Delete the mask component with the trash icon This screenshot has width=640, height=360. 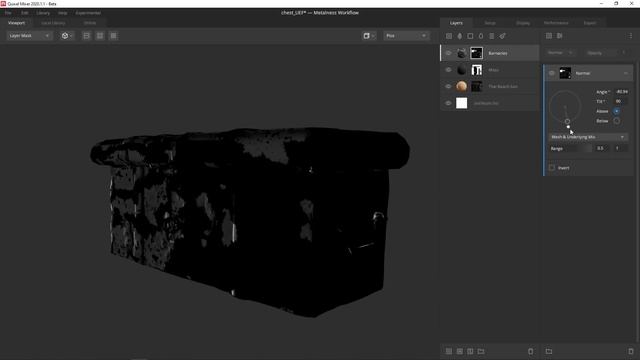point(631,351)
